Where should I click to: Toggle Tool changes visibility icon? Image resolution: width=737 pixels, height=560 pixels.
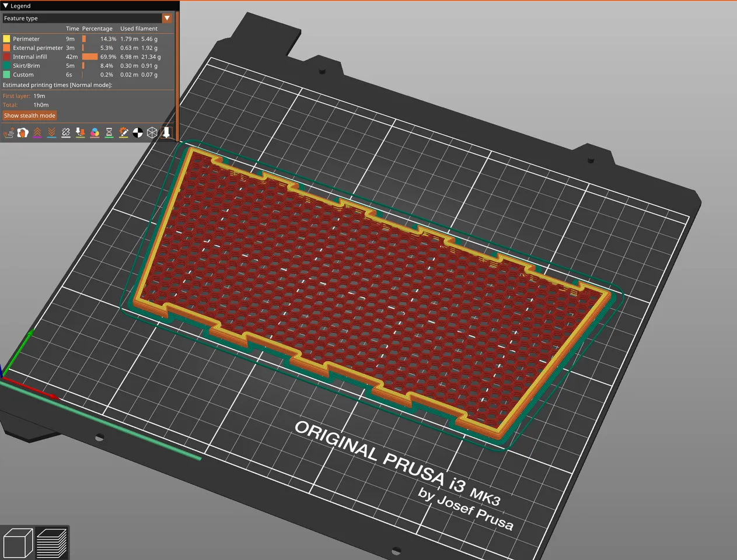click(81, 133)
